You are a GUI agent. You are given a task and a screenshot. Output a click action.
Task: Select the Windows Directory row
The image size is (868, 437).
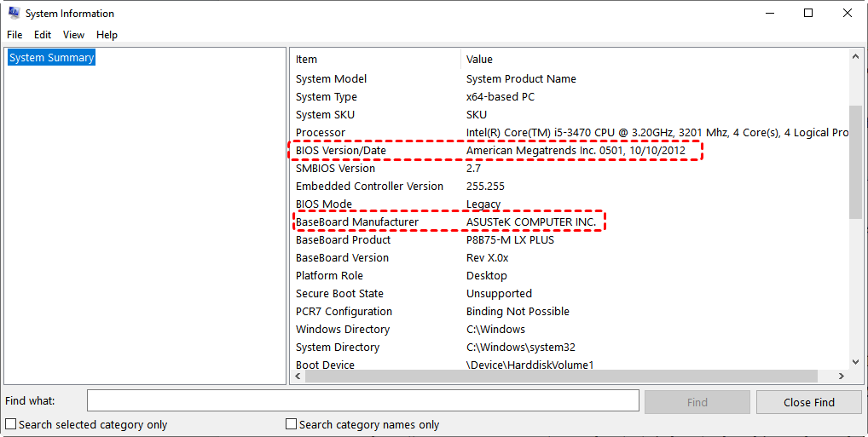(x=570, y=329)
